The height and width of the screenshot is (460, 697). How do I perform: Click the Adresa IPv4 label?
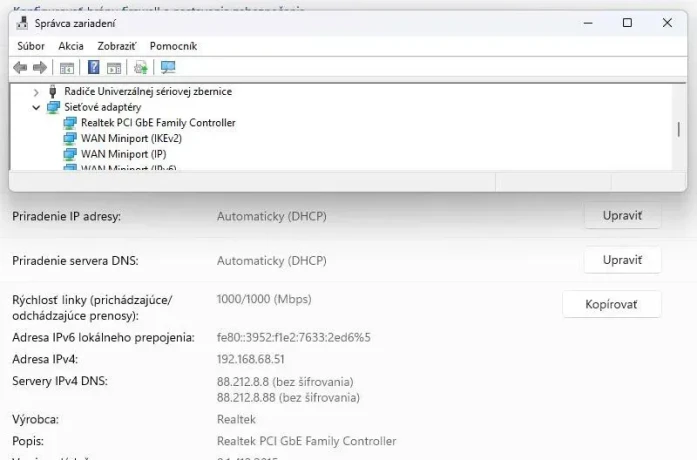pos(45,359)
